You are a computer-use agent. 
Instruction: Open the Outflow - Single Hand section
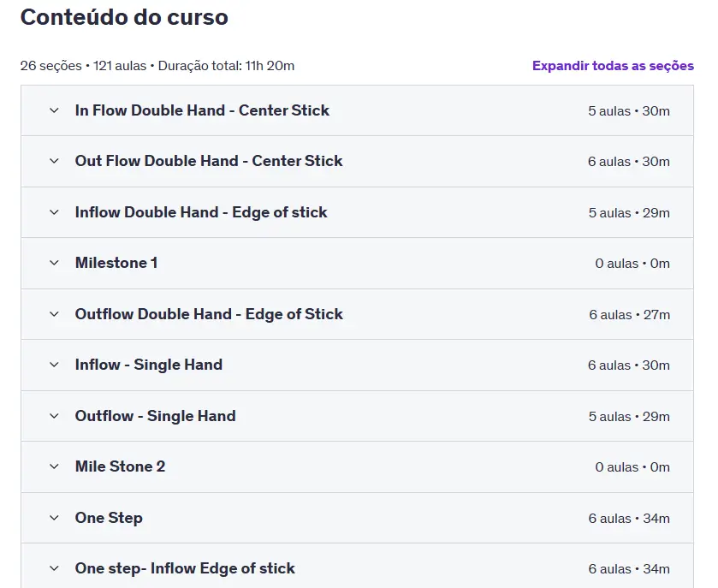point(155,416)
